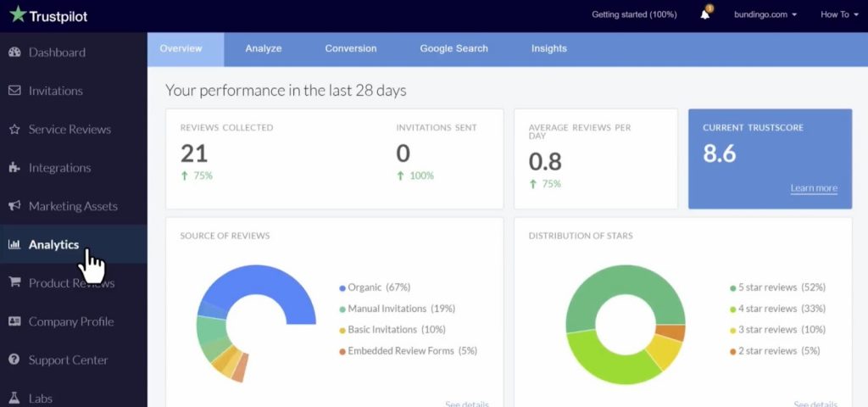The width and height of the screenshot is (868, 407).
Task: Click the Product Reviews cart icon
Action: point(14,282)
